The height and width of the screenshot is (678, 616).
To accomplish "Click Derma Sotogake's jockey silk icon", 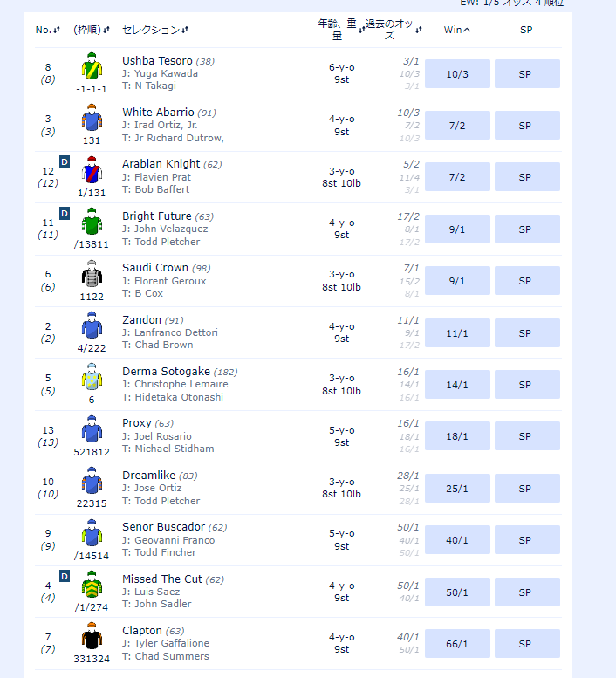I will (x=91, y=379).
